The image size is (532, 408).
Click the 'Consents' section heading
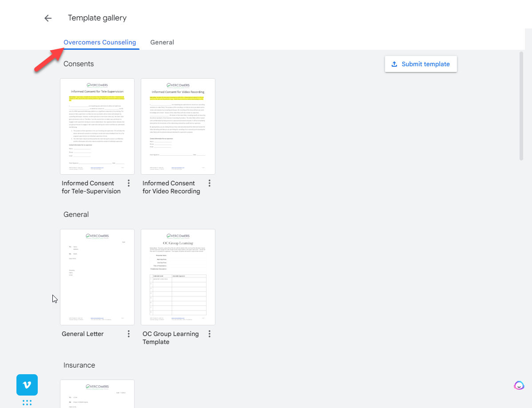[79, 64]
